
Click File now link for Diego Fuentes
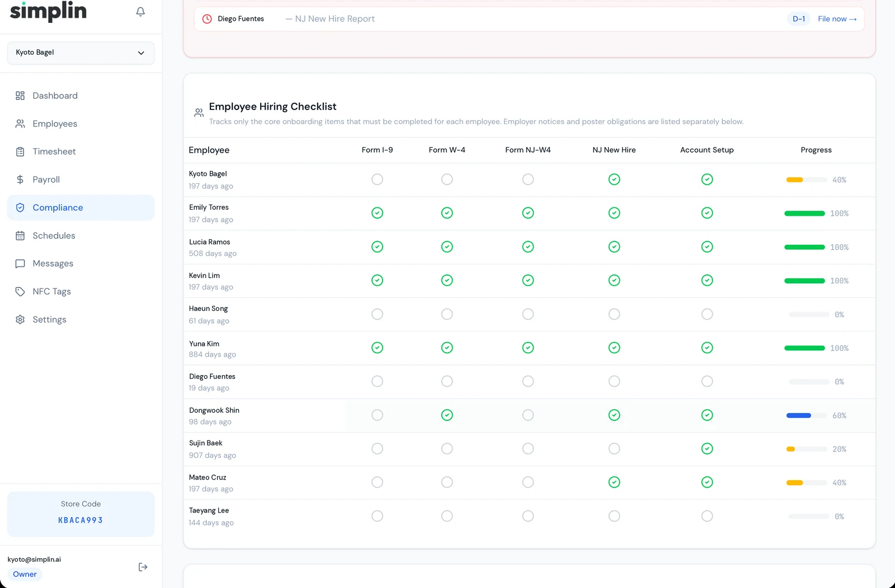click(837, 19)
